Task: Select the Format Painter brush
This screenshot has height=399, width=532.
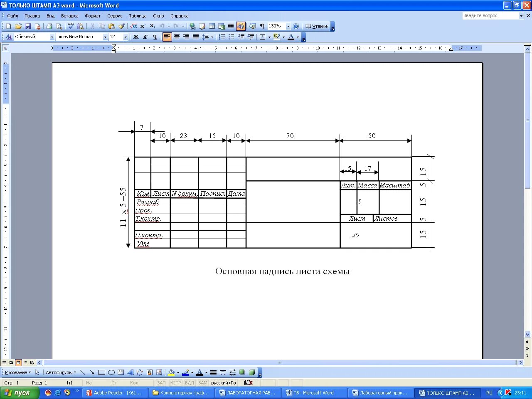Action: pyautogui.click(x=121, y=26)
